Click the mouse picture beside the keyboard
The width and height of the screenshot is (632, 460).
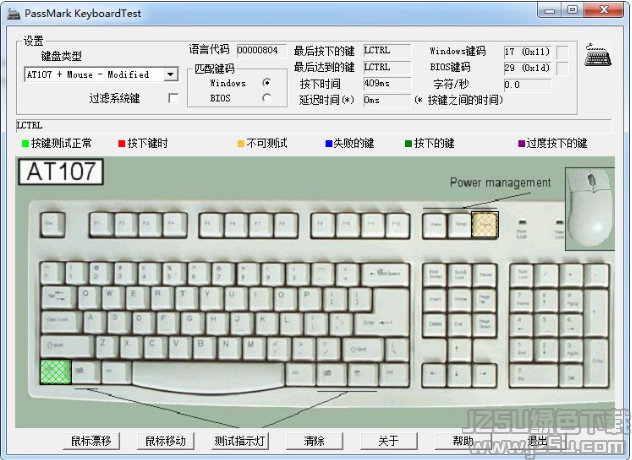[589, 208]
